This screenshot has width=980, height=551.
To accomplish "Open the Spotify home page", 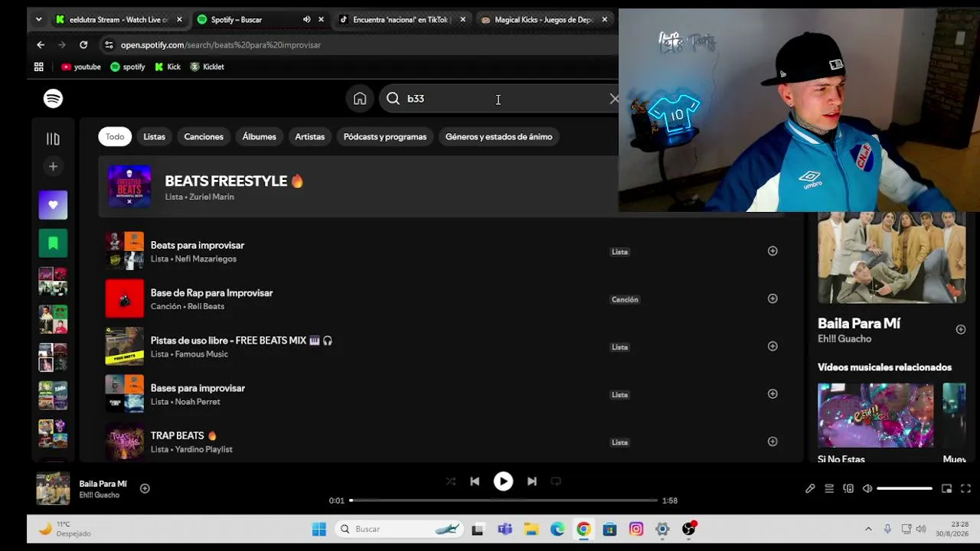I will pos(360,99).
